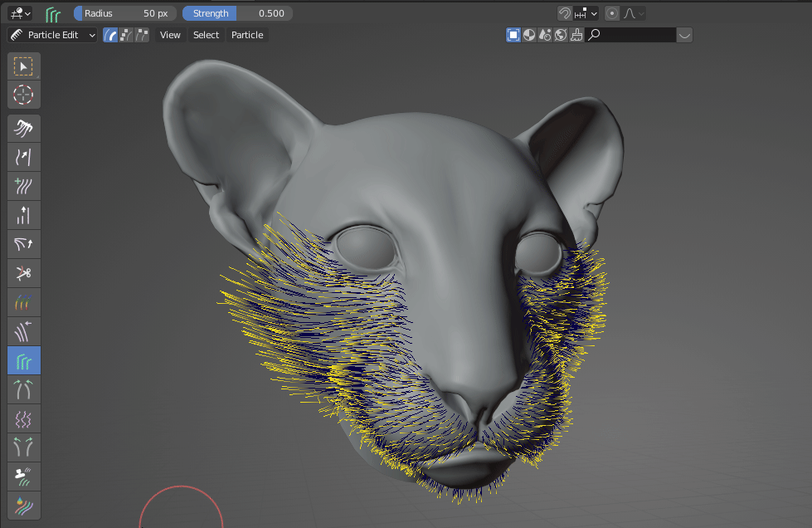The height and width of the screenshot is (528, 812).
Task: Open the Particle Edit mode dropdown
Action: pyautogui.click(x=52, y=35)
